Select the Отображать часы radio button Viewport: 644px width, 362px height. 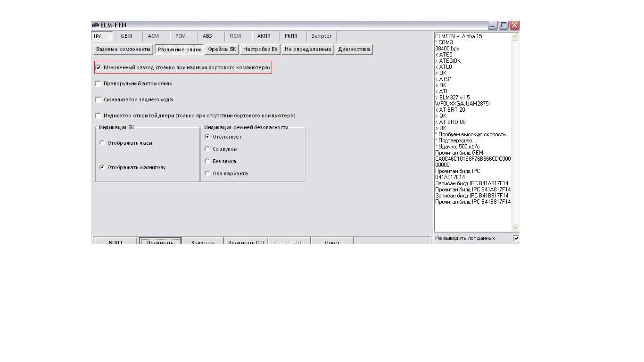click(x=102, y=143)
